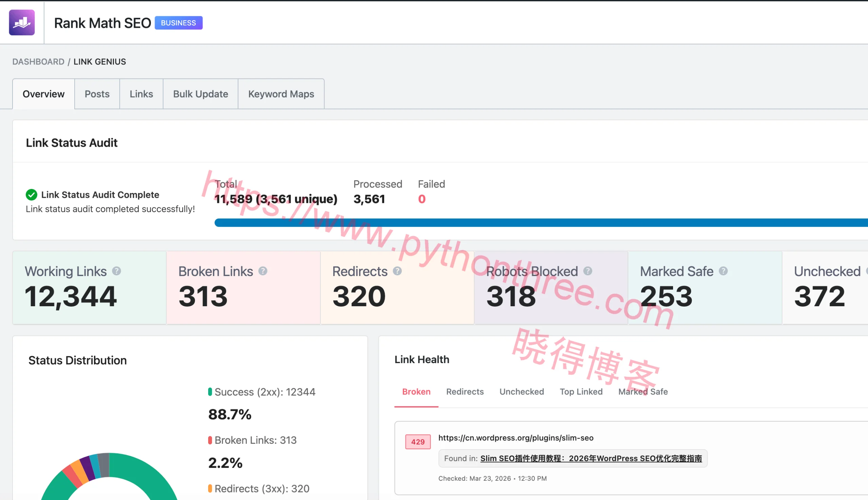Image resolution: width=868 pixels, height=500 pixels.
Task: Click the Rank Math logo icon
Action: click(x=22, y=22)
